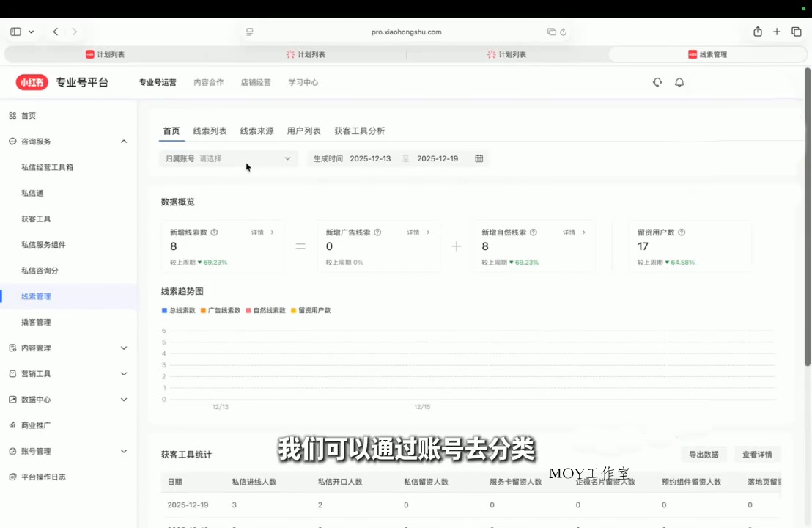Toggle the 广告线索数 legend item
Image resolution: width=812 pixels, height=528 pixels.
(221, 310)
